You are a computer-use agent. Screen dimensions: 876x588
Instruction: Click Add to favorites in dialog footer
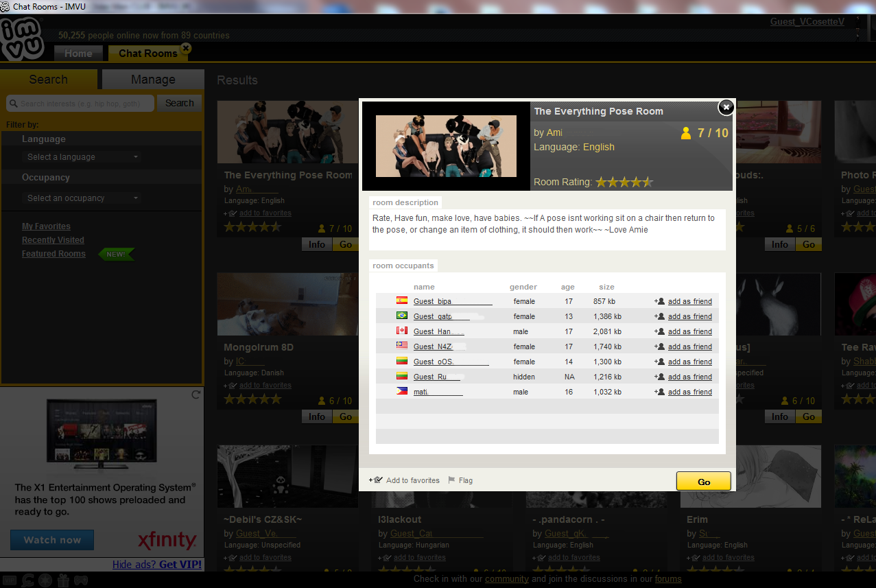point(412,480)
